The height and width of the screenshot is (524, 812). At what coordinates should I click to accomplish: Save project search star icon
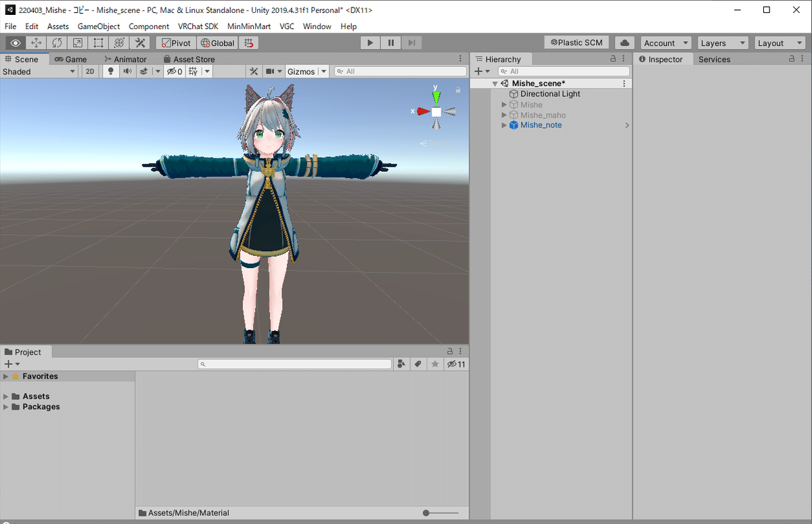click(x=435, y=364)
